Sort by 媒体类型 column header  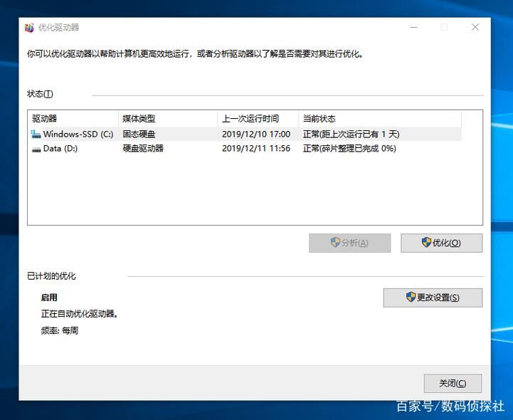(168, 118)
